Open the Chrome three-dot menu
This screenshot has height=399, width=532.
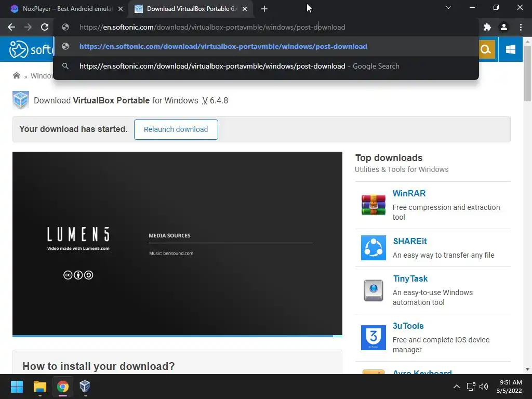pyautogui.click(x=521, y=27)
